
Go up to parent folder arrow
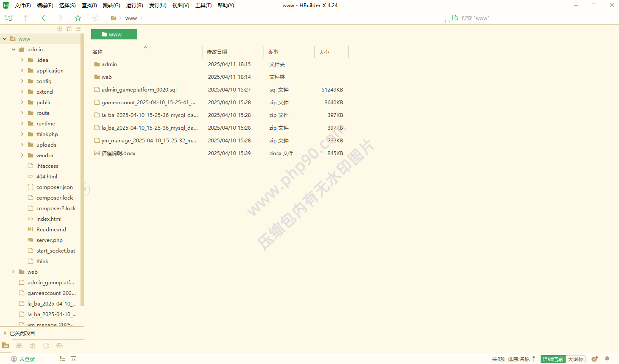[x=25, y=18]
